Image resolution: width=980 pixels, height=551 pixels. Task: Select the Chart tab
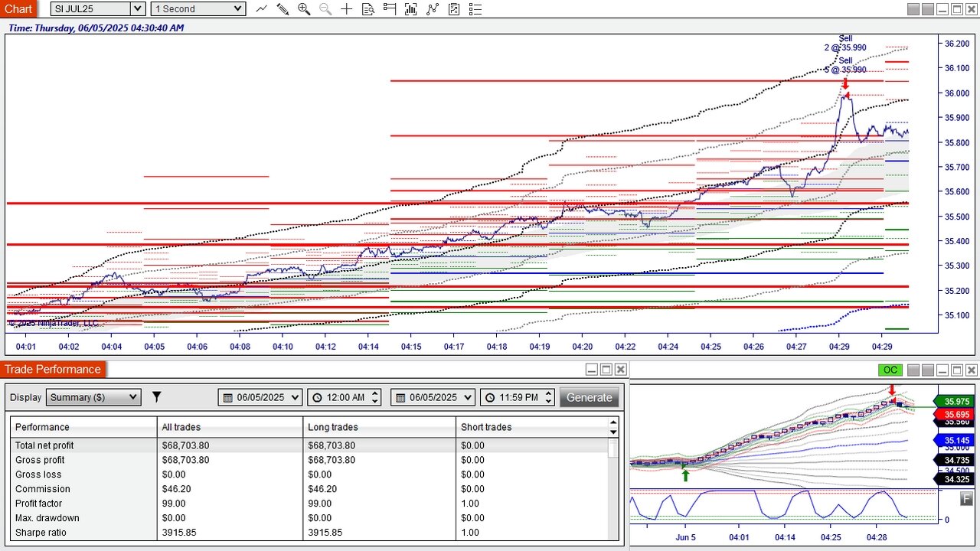pos(18,9)
